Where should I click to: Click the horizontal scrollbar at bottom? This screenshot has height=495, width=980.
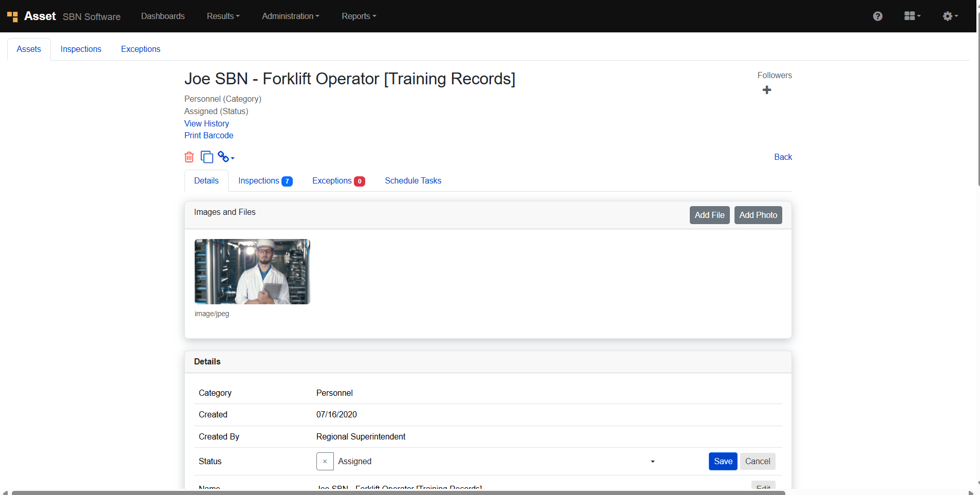[398, 492]
